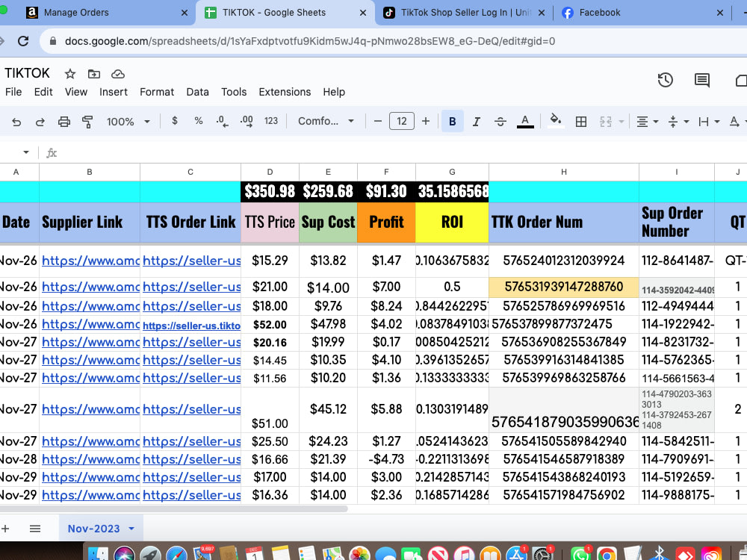This screenshot has height=560, width=747.
Task: Open the File menu
Action: coord(13,92)
